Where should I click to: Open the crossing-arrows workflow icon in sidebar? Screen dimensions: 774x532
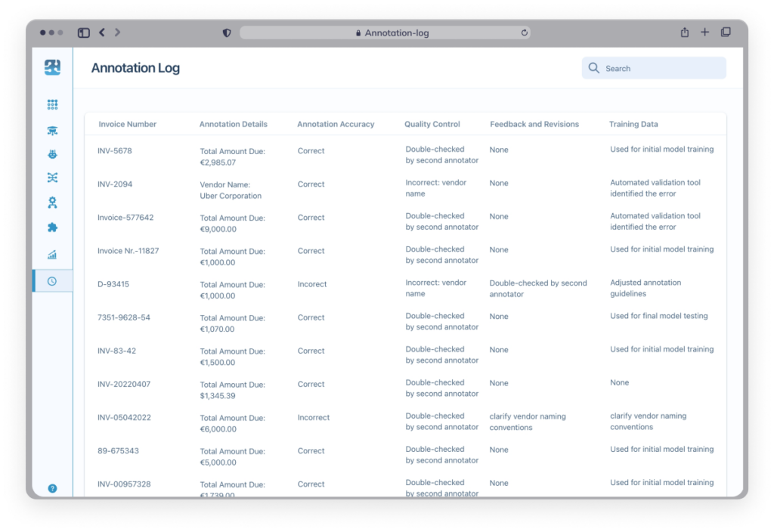52,178
